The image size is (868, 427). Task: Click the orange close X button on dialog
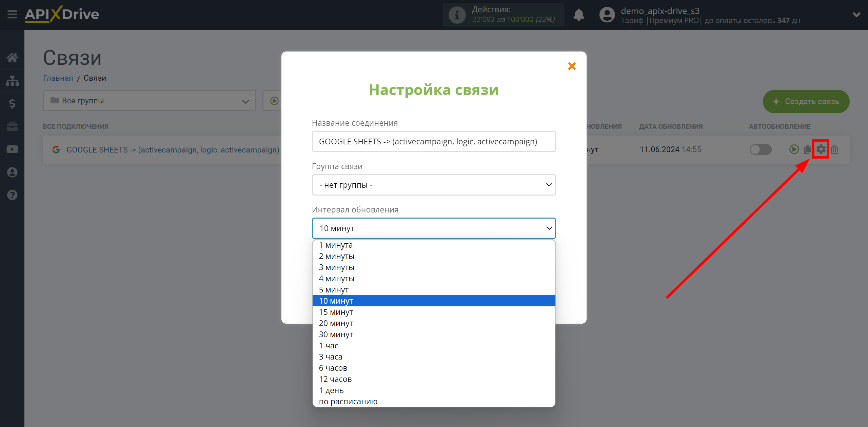(572, 66)
